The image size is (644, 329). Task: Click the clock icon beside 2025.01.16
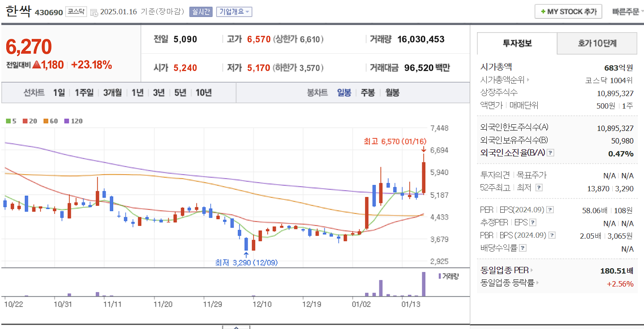pyautogui.click(x=94, y=13)
